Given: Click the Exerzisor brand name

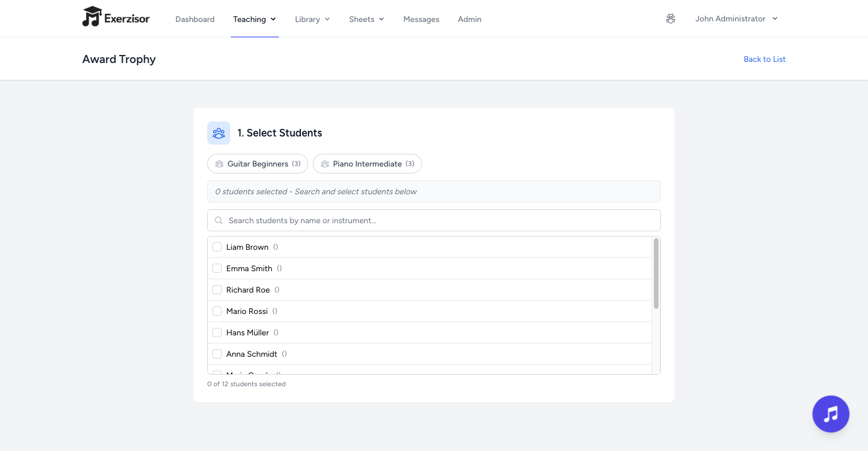Looking at the screenshot, I should pos(127,19).
